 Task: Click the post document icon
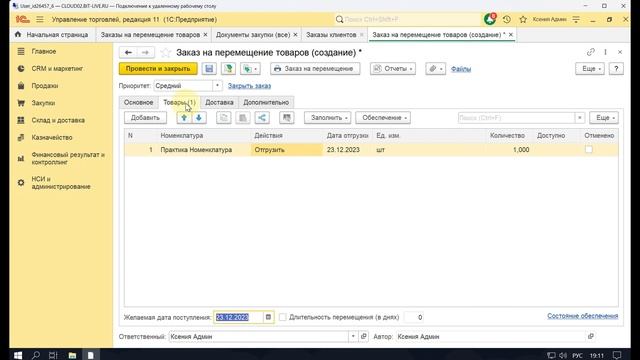tap(228, 69)
